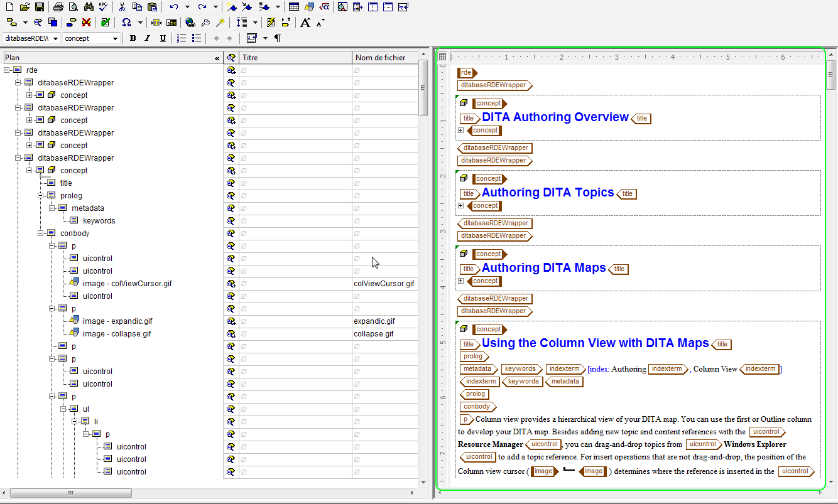Toggle paragraph marks (pilcrow icon)
This screenshot has width=838, height=504.
click(x=277, y=38)
